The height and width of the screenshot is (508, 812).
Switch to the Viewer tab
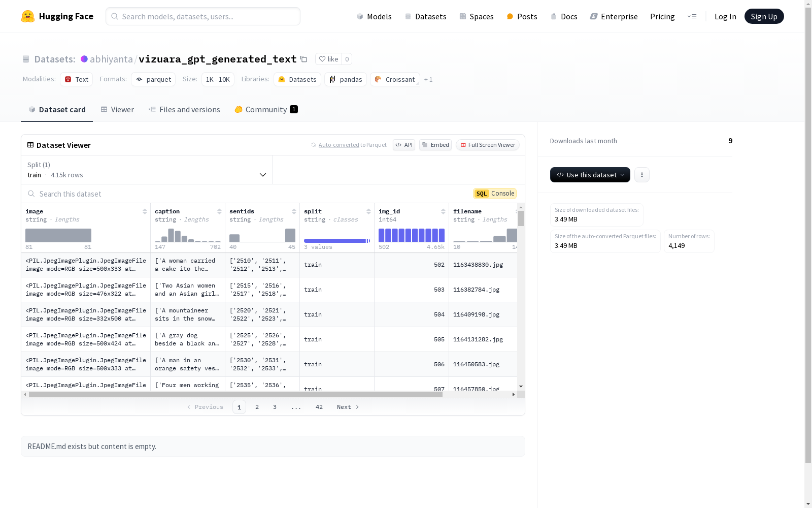(x=117, y=110)
